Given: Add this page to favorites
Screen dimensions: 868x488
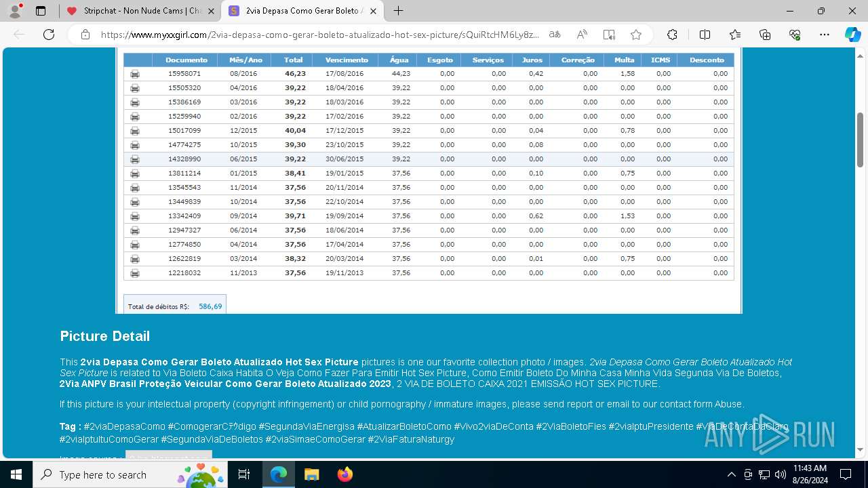Looking at the screenshot, I should 635,35.
